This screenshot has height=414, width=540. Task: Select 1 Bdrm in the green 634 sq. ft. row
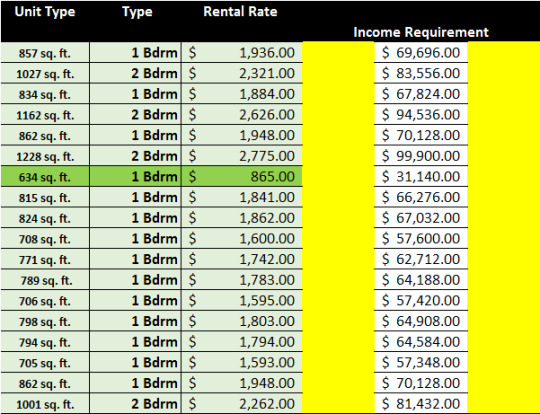[x=135, y=177]
